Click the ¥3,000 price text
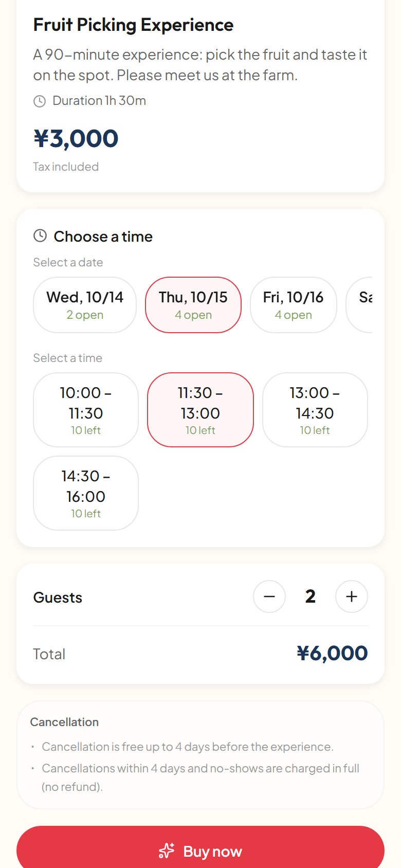This screenshot has width=401, height=868. point(76,138)
